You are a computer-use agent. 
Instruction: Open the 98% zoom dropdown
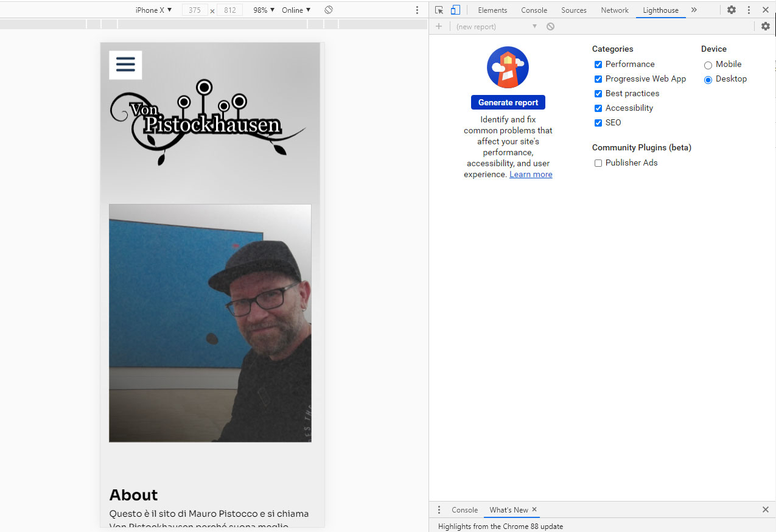pos(264,10)
